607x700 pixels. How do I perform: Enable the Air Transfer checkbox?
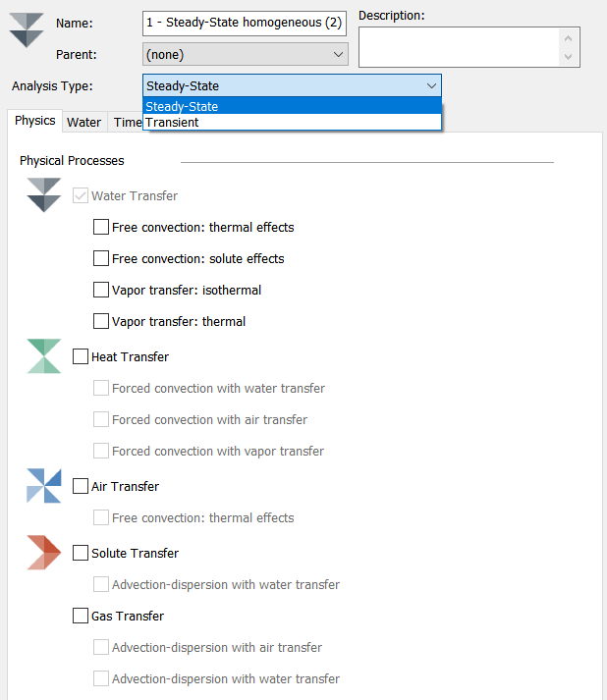click(81, 487)
